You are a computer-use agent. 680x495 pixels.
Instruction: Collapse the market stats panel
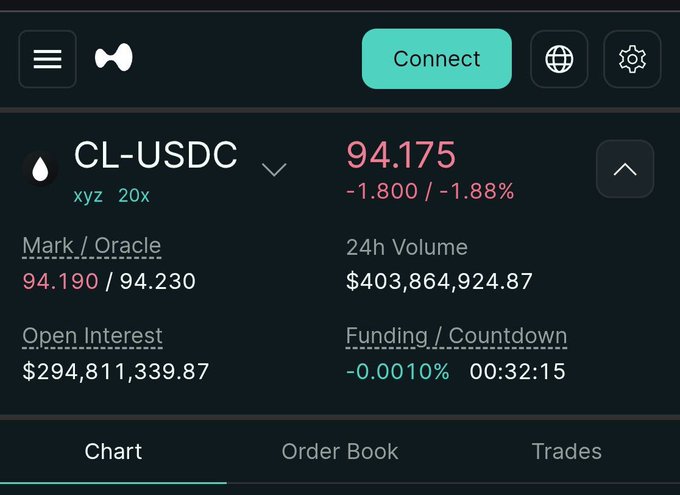pyautogui.click(x=625, y=169)
